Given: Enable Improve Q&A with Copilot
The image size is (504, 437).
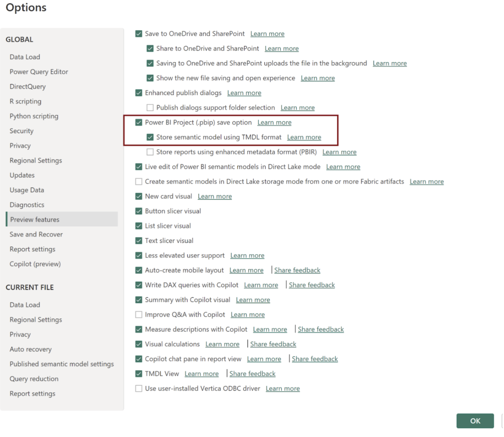Looking at the screenshot, I should (x=139, y=314).
